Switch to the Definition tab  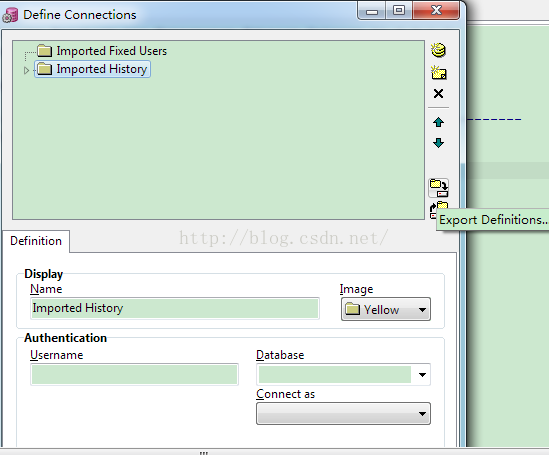(36, 241)
